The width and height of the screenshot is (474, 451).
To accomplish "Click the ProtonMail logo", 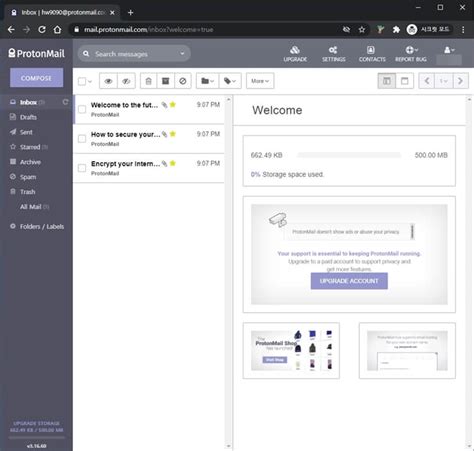I will click(36, 53).
